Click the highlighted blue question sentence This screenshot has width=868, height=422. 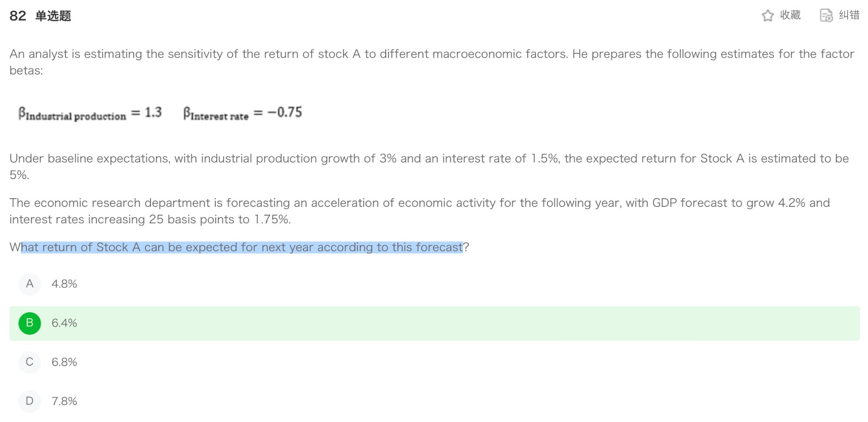(242, 247)
